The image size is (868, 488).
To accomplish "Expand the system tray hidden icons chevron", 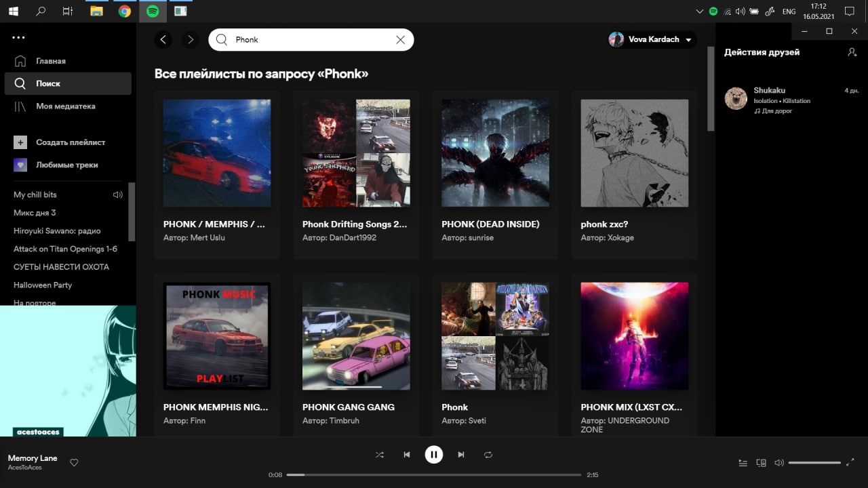I will [700, 12].
